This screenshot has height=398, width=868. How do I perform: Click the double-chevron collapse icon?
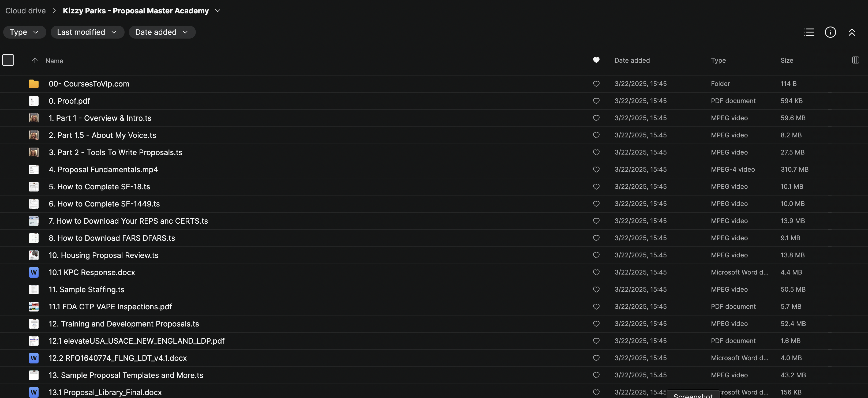click(851, 32)
